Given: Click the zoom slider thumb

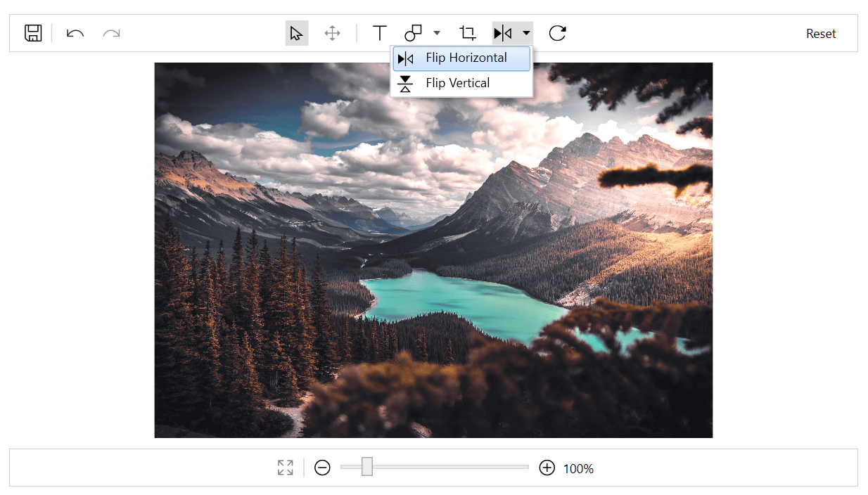Looking at the screenshot, I should pyautogui.click(x=367, y=467).
